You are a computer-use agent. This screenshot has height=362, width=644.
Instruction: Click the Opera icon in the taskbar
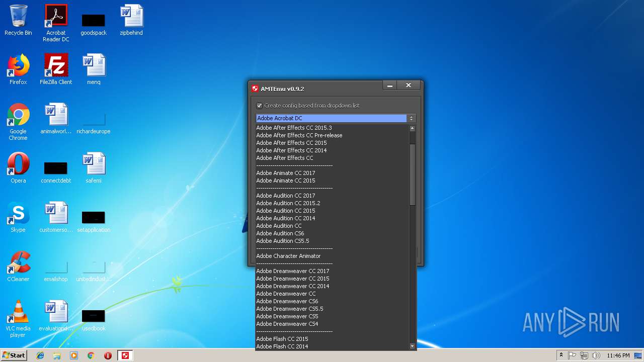coord(108,355)
